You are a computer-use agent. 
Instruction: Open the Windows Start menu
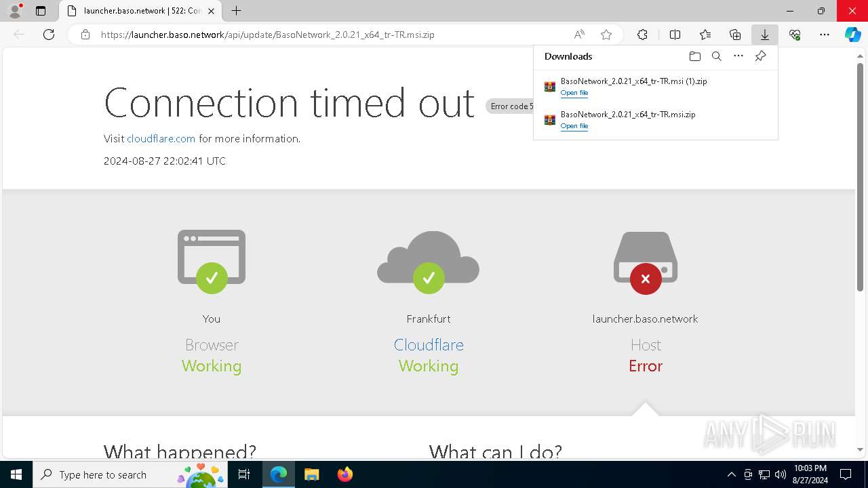[x=16, y=474]
